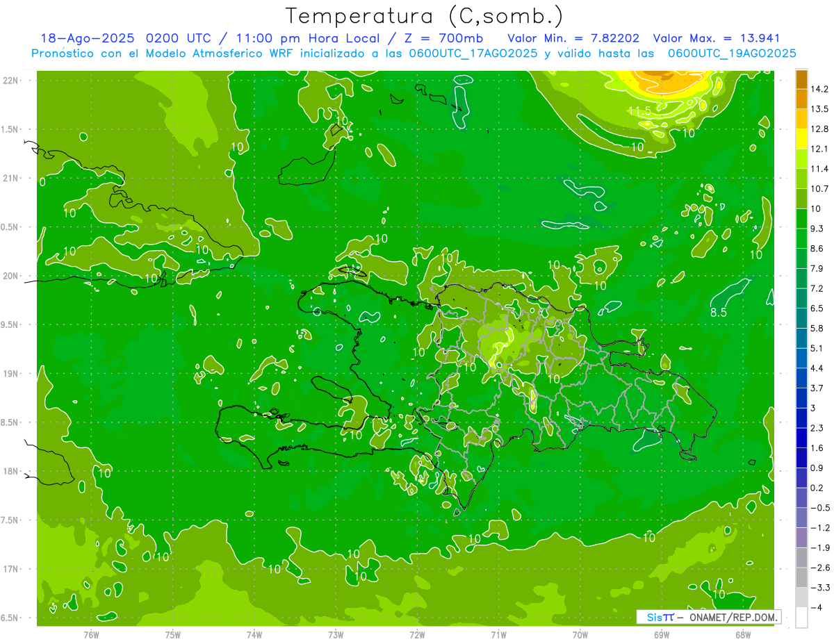834x644 pixels.
Task: Click the "9.3" colorbar value
Action: [819, 229]
